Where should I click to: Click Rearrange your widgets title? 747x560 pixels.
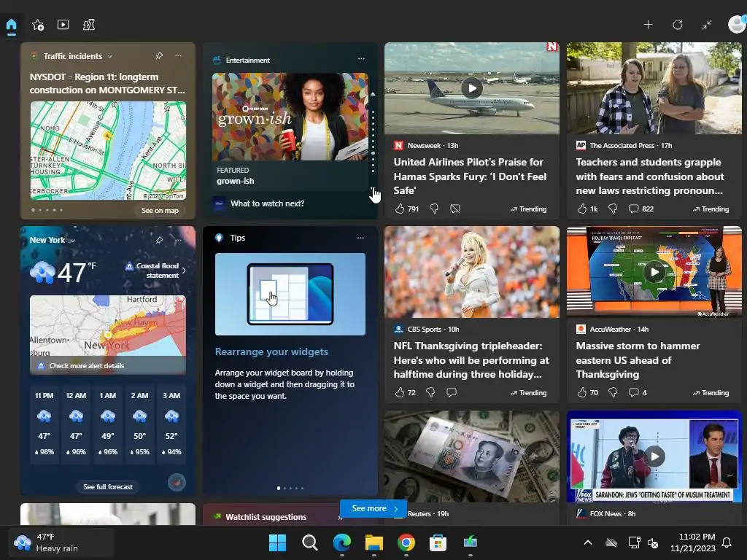tap(271, 351)
